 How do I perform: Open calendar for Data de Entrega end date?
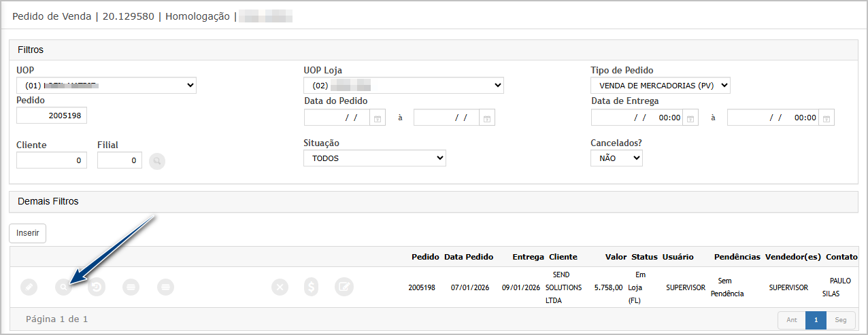(827, 118)
